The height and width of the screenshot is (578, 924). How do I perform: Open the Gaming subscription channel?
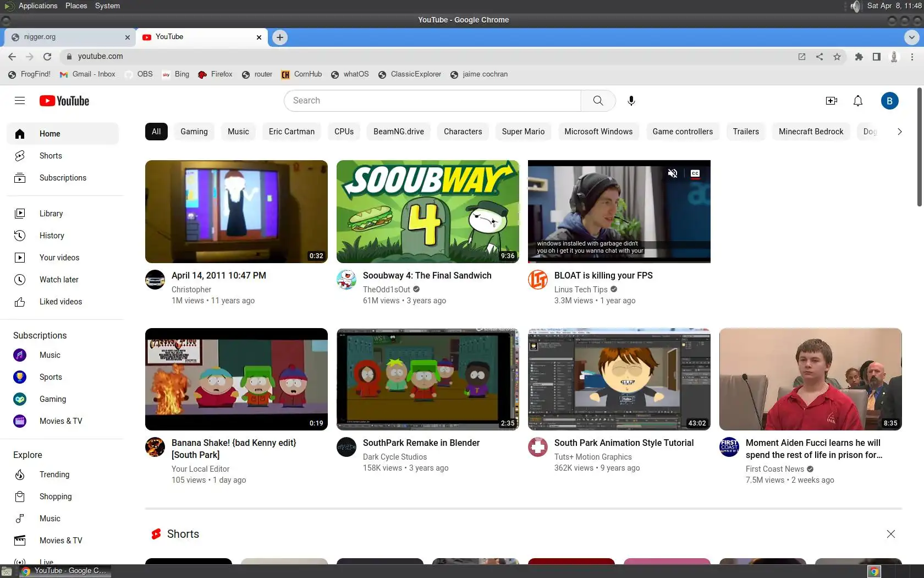(63, 399)
